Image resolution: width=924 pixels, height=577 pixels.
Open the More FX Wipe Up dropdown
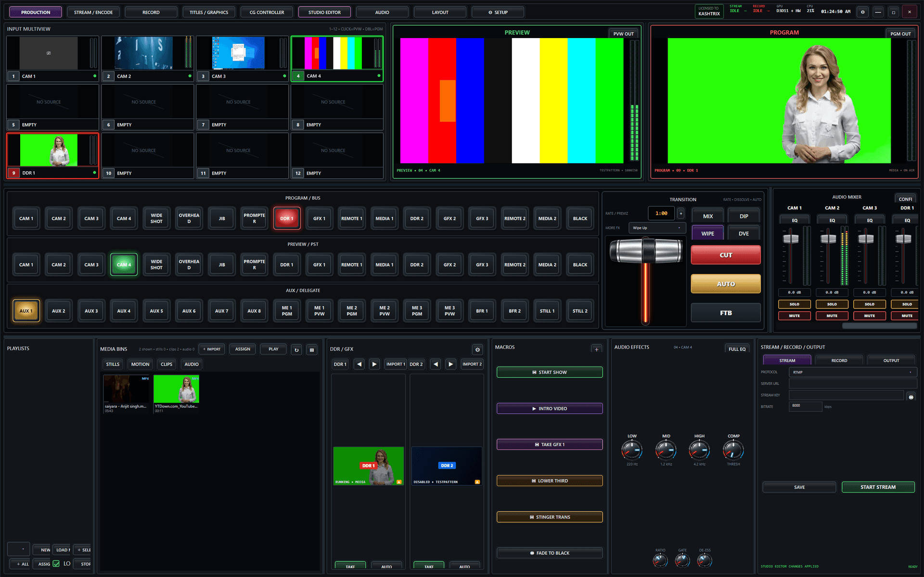pyautogui.click(x=657, y=228)
